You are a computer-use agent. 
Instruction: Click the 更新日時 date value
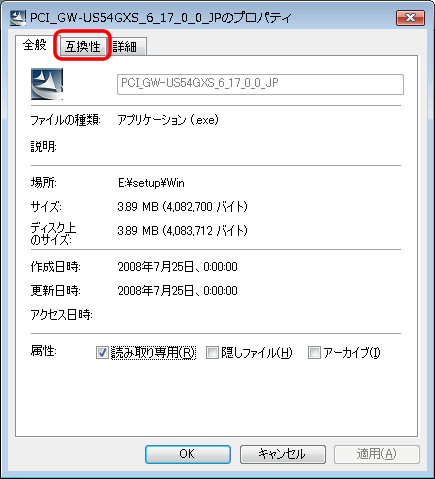[177, 291]
